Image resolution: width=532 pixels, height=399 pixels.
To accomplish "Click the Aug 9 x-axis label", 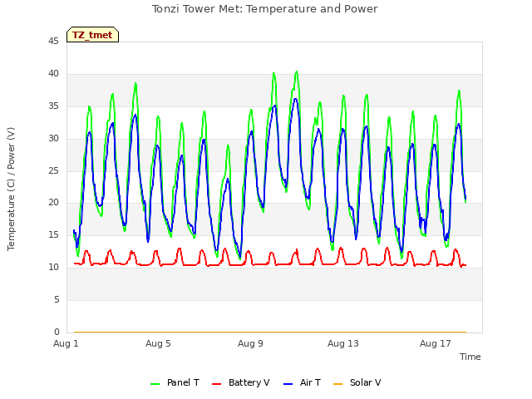I will point(250,343).
